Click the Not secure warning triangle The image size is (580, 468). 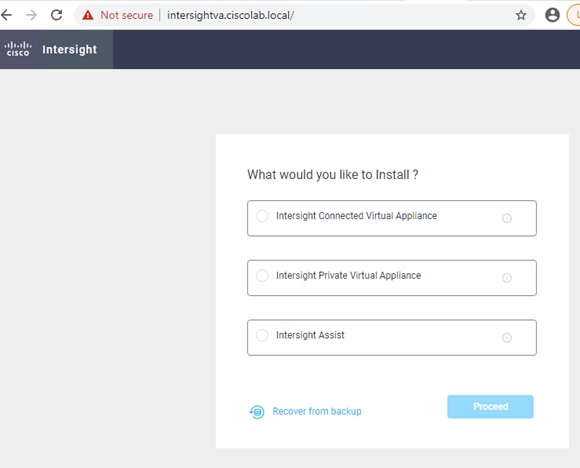(x=88, y=15)
